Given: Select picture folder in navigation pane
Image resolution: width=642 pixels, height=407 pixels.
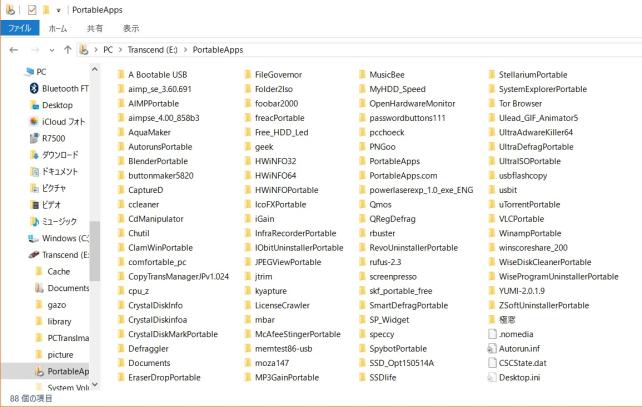Looking at the screenshot, I should tap(54, 355).
